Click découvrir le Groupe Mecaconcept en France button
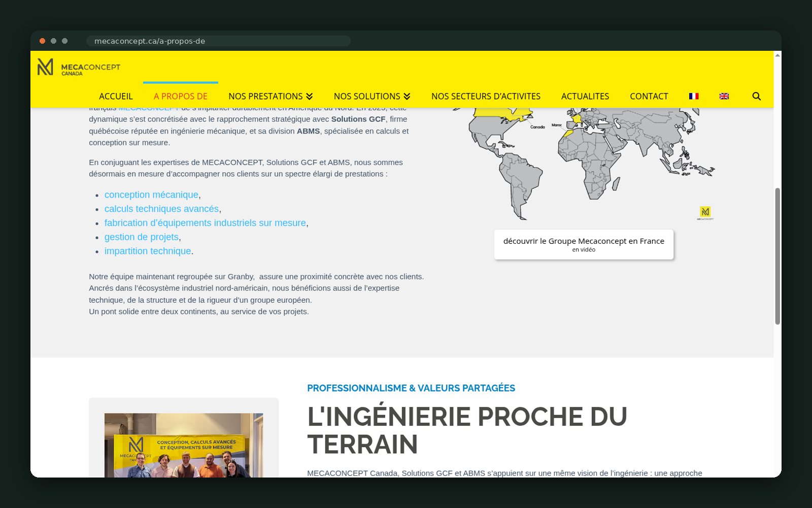Image resolution: width=812 pixels, height=508 pixels. tap(584, 244)
